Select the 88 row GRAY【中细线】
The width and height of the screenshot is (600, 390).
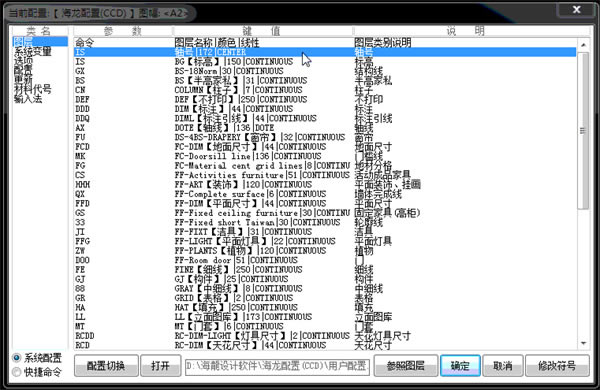325,289
